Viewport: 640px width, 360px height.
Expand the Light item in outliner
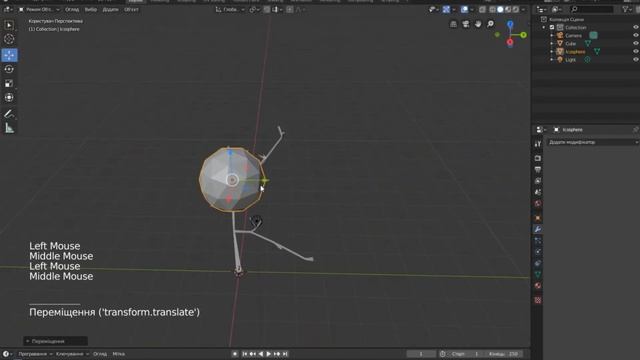[x=552, y=60]
